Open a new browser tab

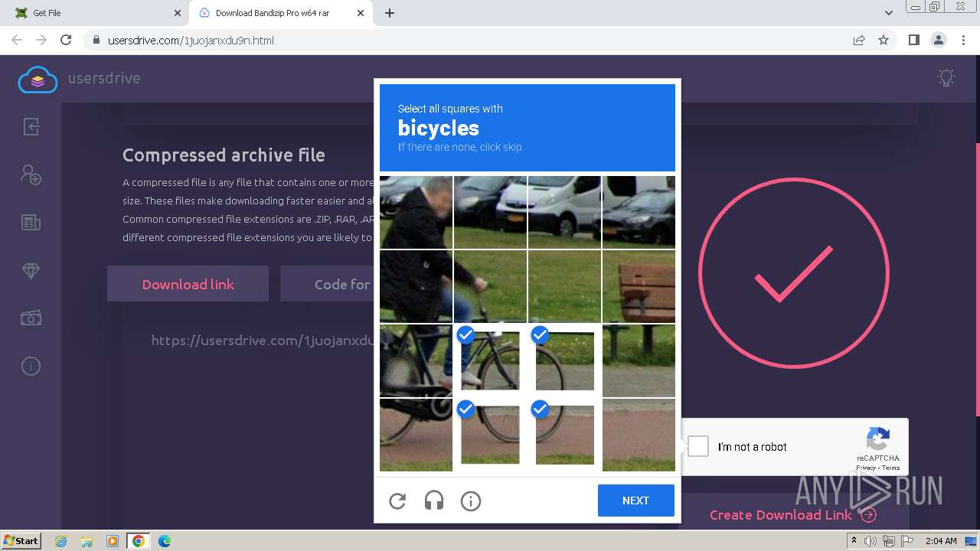390,13
